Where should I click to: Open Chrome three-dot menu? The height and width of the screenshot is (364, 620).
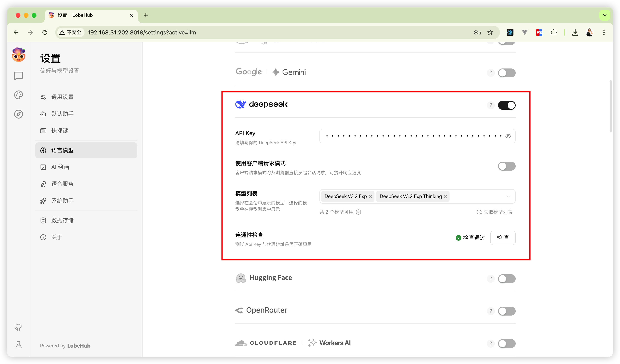(x=604, y=32)
